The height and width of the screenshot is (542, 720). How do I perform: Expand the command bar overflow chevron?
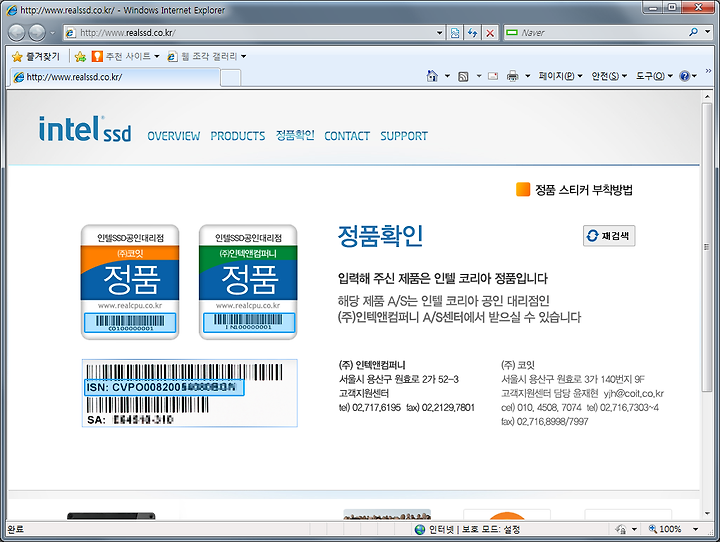coord(708,71)
